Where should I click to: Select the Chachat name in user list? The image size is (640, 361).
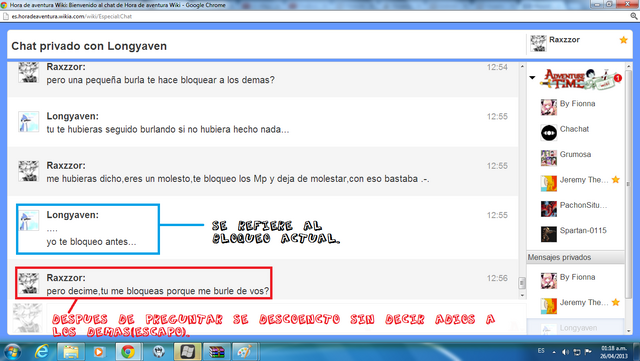[x=574, y=129]
